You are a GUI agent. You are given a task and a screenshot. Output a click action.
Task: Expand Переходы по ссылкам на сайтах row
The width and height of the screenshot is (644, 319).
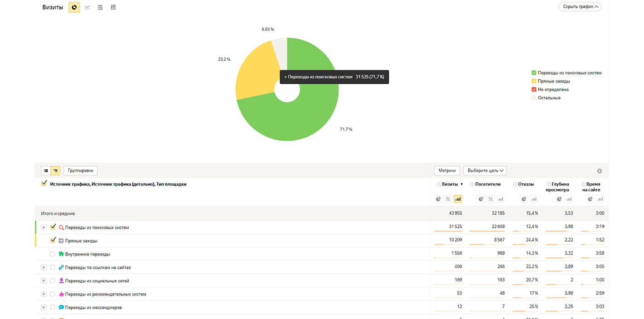click(x=44, y=267)
